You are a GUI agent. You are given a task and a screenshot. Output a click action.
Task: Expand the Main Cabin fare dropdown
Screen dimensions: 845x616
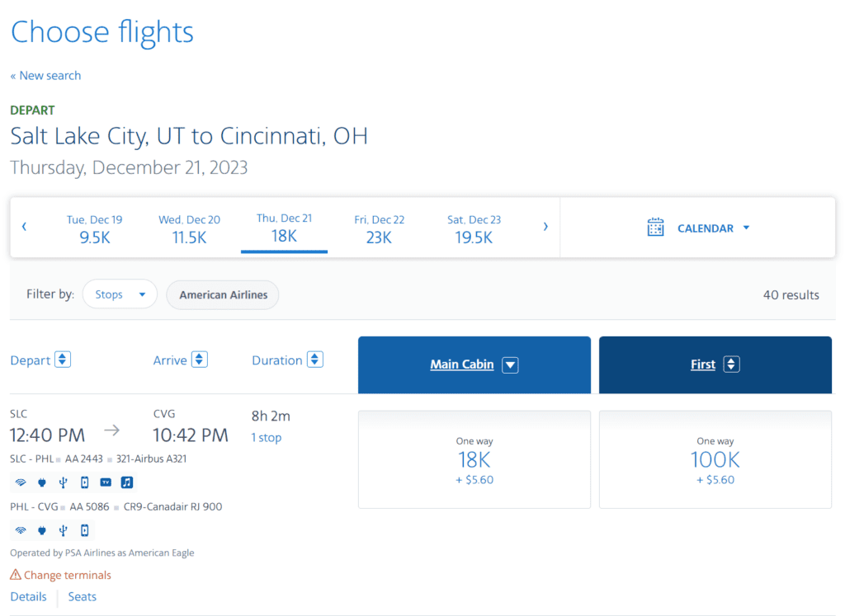(x=510, y=364)
